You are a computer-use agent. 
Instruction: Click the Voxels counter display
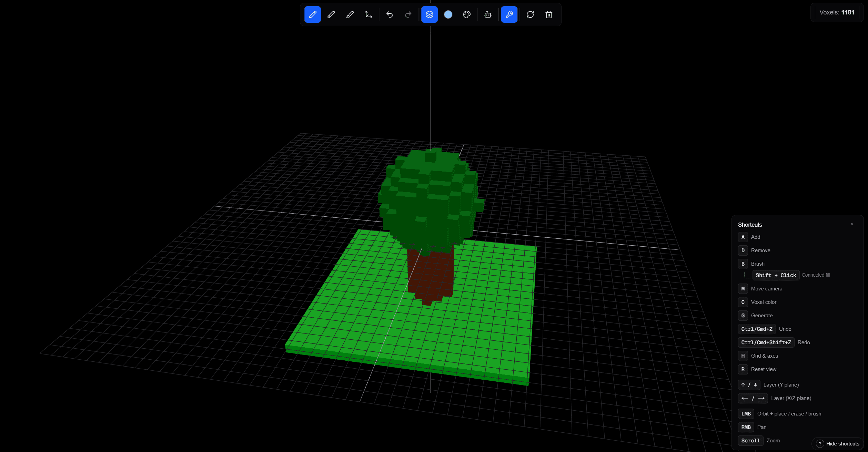(x=837, y=12)
